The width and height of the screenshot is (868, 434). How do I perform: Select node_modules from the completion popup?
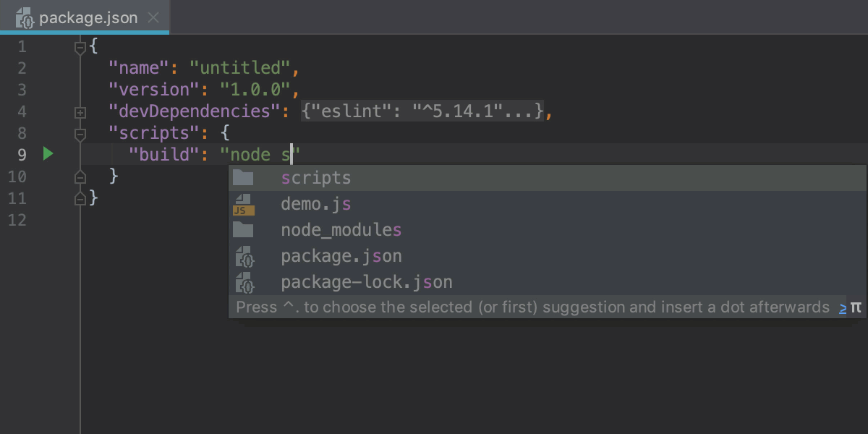point(341,229)
